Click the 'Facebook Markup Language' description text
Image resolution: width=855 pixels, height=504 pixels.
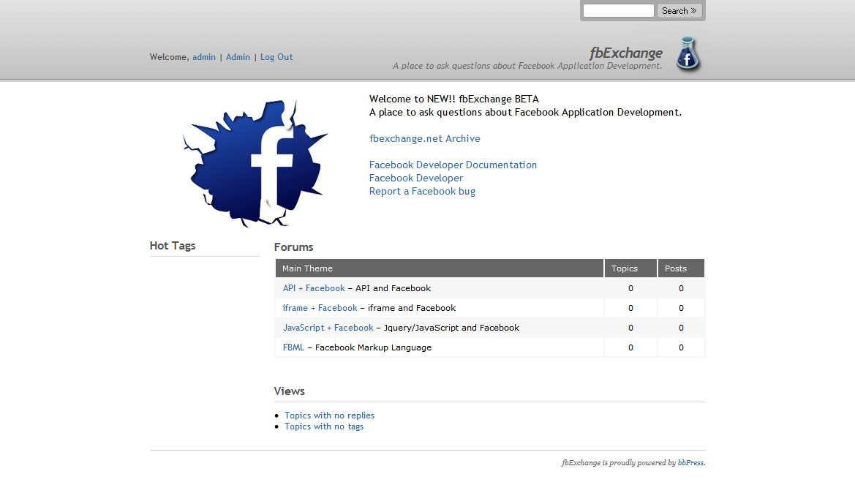tap(373, 347)
